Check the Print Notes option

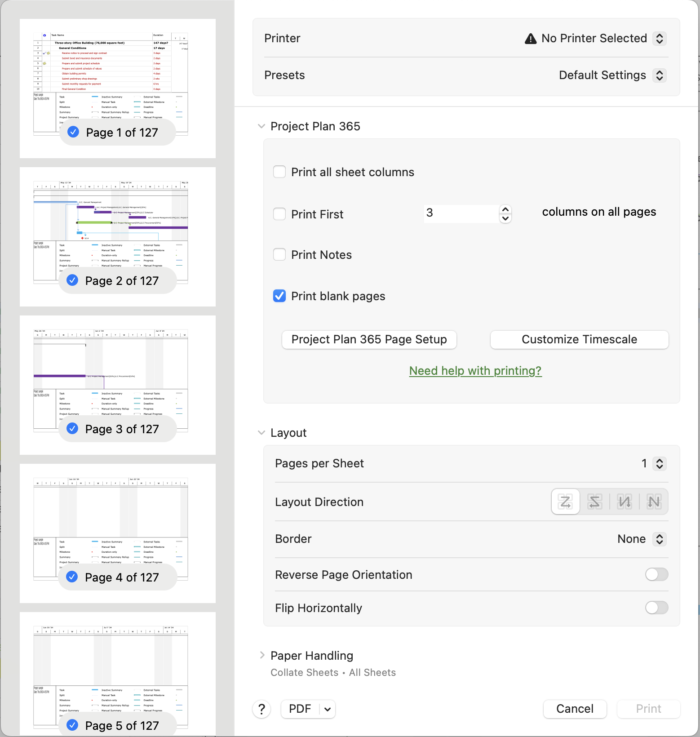coord(279,255)
